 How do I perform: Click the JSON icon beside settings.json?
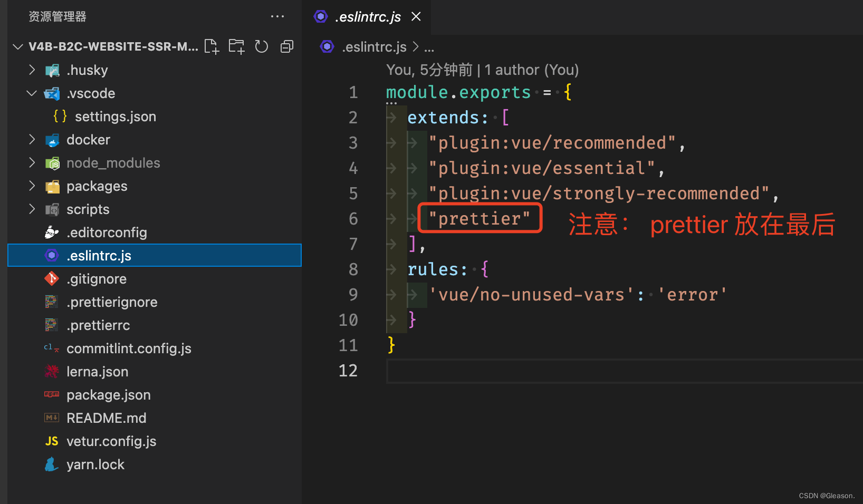(x=60, y=116)
